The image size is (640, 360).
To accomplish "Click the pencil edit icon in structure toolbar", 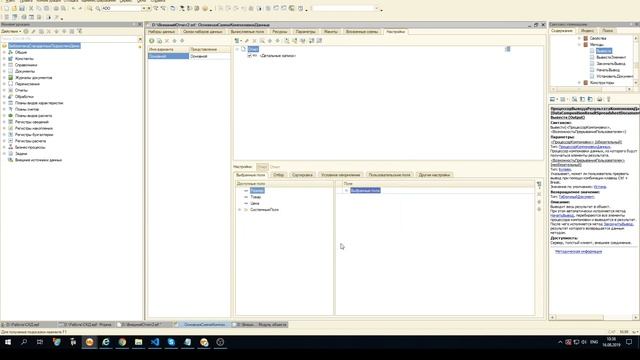I will (x=247, y=41).
